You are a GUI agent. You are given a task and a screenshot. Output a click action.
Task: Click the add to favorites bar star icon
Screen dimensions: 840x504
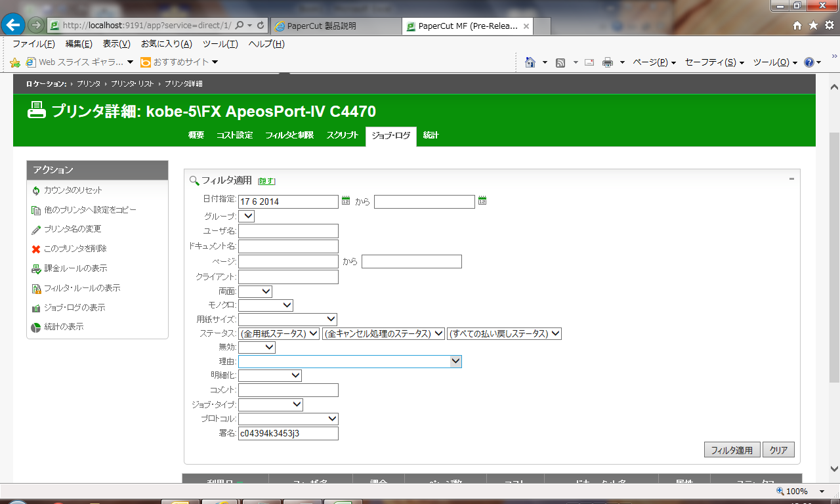[15, 62]
